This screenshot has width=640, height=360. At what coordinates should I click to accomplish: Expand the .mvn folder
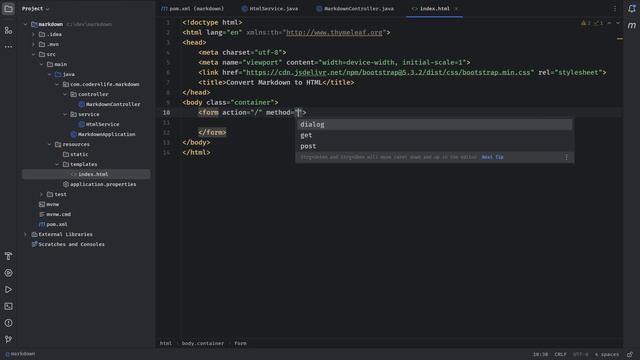point(33,44)
